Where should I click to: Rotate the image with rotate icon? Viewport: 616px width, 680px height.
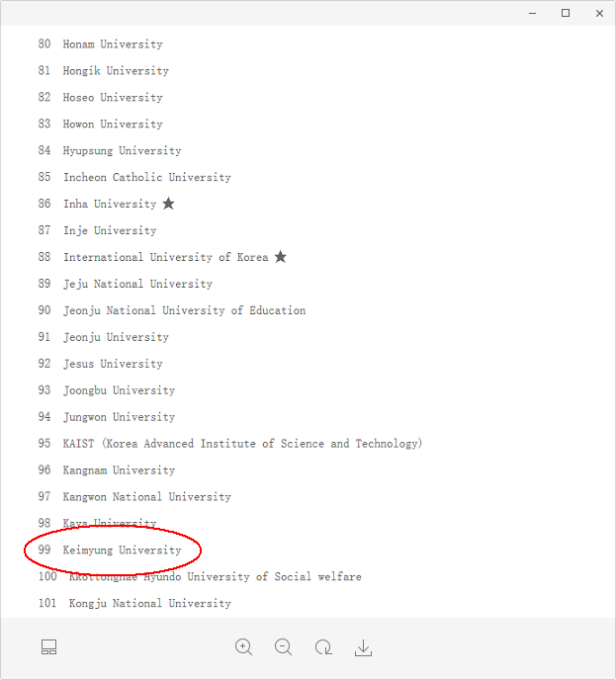tap(323, 648)
